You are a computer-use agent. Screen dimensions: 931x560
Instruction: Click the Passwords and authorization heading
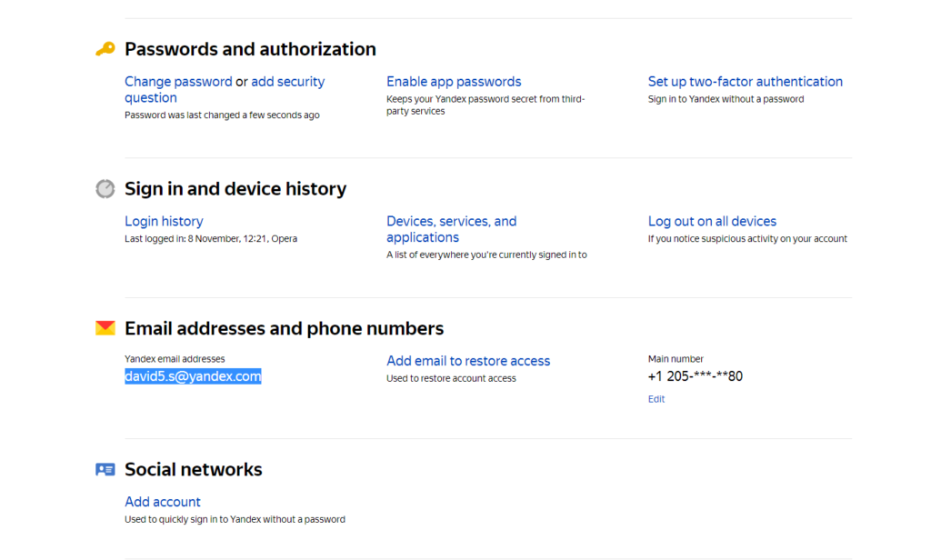(x=250, y=49)
